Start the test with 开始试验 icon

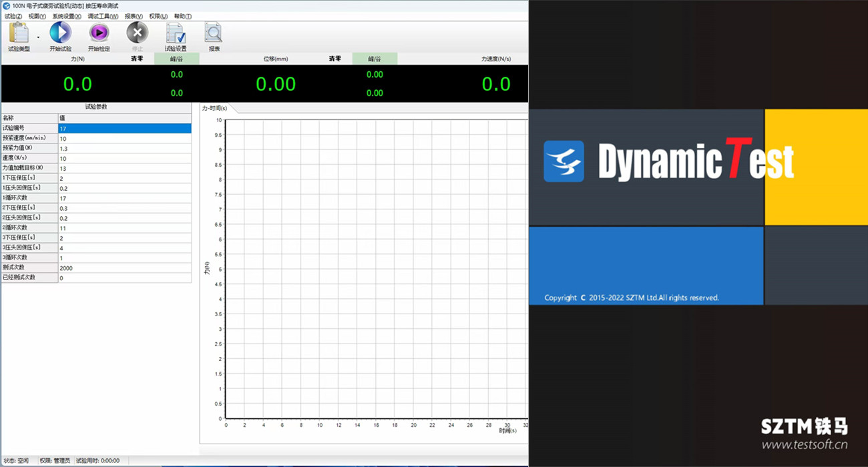[x=60, y=33]
